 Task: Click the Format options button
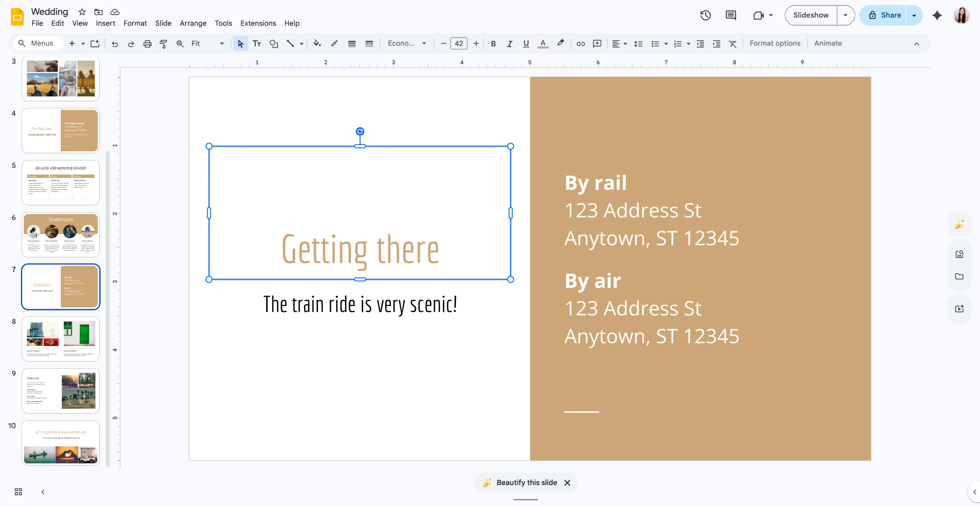click(775, 44)
